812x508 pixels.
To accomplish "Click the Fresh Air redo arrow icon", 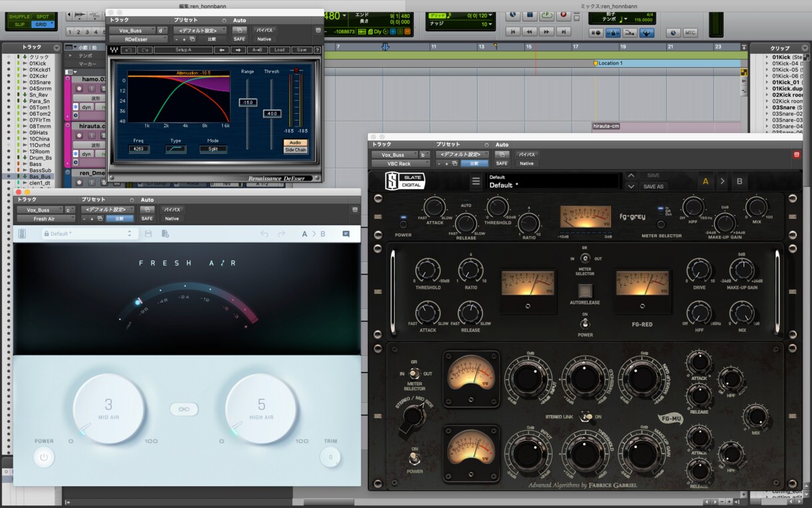I will (x=282, y=234).
